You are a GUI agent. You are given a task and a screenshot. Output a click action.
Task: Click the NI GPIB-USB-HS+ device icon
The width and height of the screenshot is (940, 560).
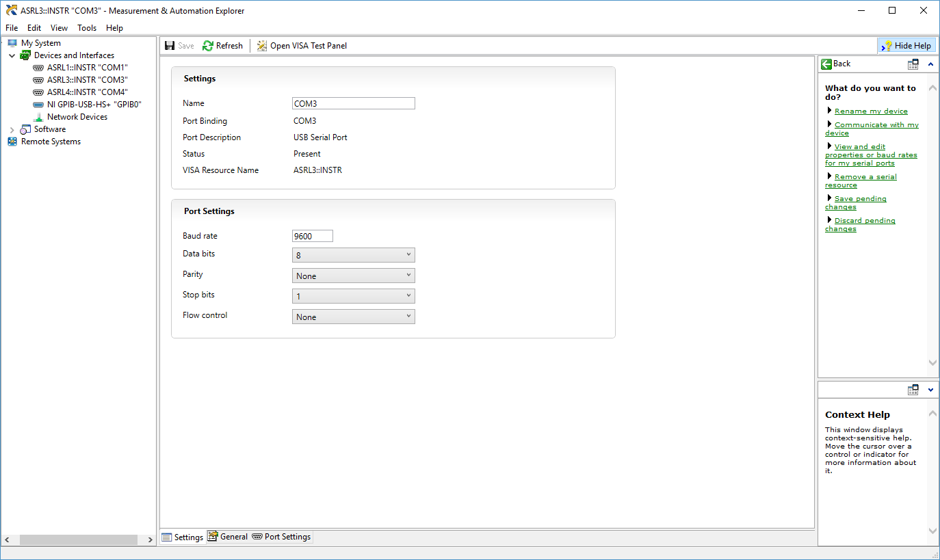(x=38, y=105)
